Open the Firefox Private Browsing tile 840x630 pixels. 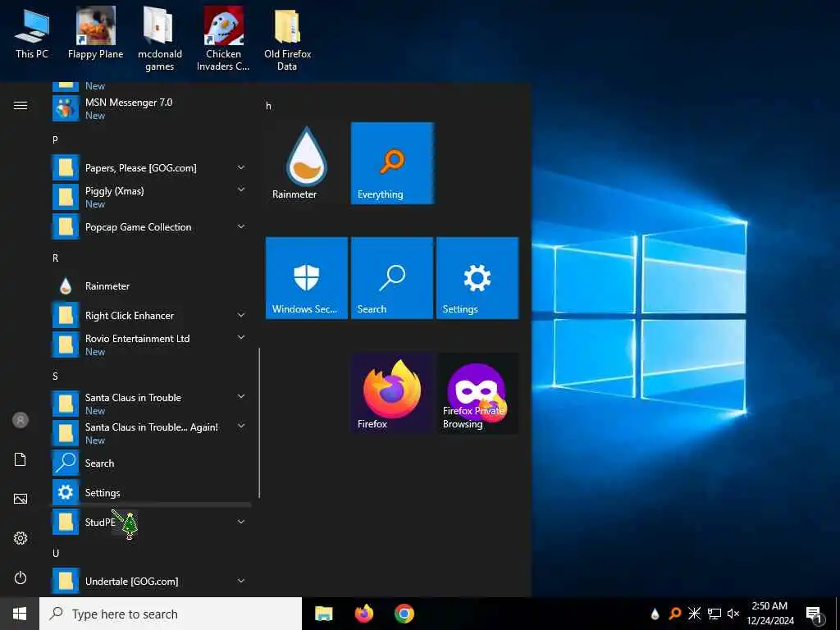(x=477, y=393)
